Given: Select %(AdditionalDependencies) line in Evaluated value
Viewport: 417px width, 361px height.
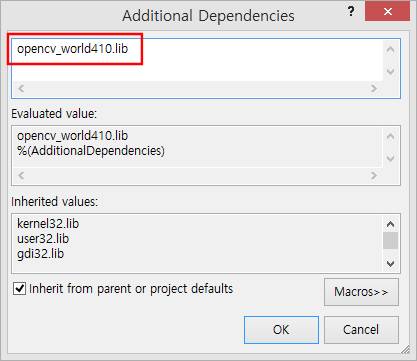Looking at the screenshot, I should tap(91, 151).
